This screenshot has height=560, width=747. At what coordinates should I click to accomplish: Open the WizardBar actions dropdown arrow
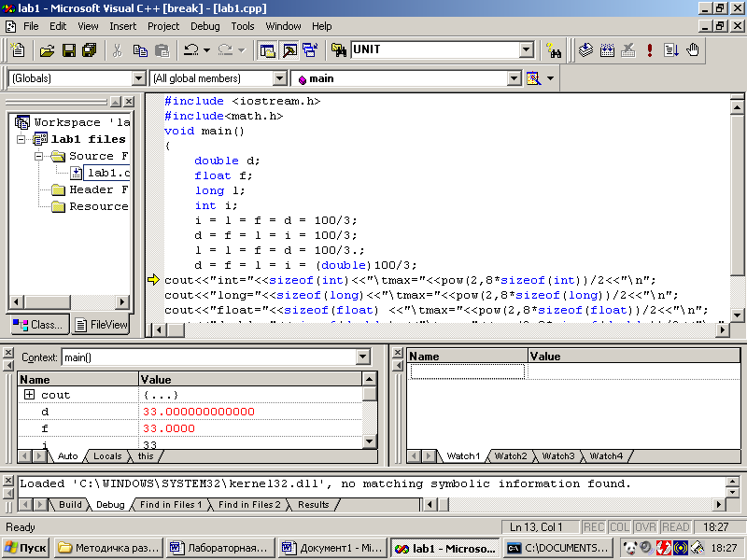[x=550, y=78]
